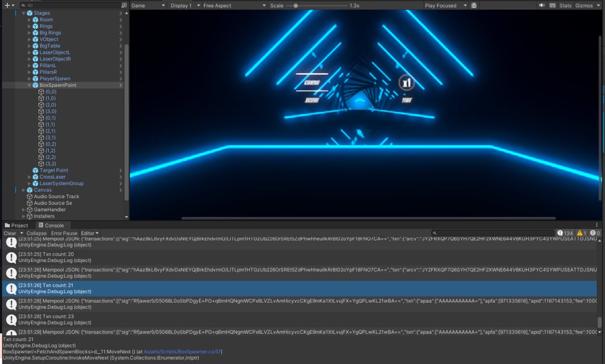Viewport: 605px width, 364px height.
Task: Select the Audio Source Se object
Action: click(53, 203)
